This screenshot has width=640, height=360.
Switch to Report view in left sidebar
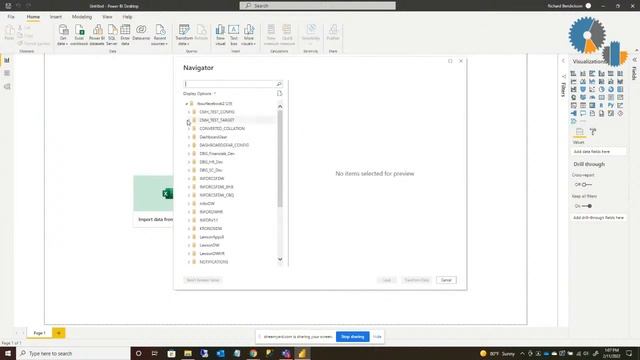pos(7,60)
